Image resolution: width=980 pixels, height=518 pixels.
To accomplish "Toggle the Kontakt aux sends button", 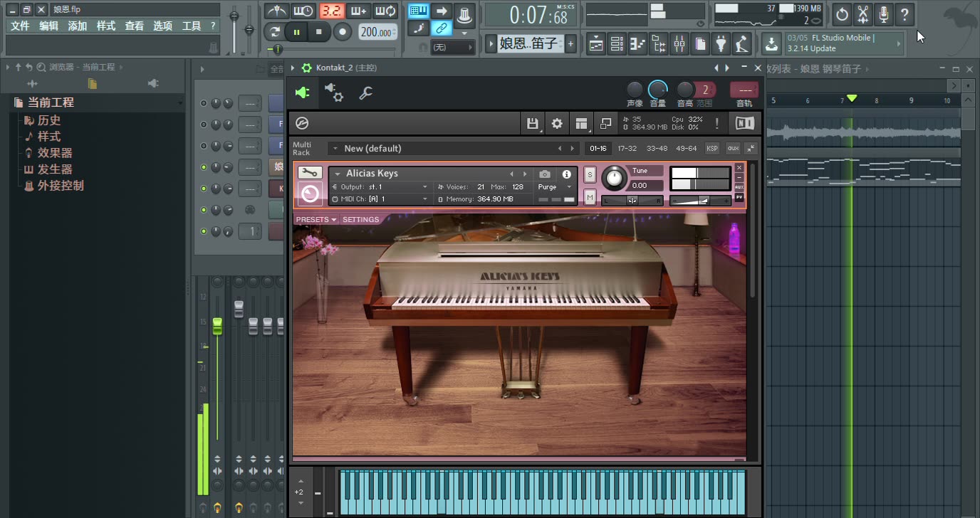I will (733, 148).
